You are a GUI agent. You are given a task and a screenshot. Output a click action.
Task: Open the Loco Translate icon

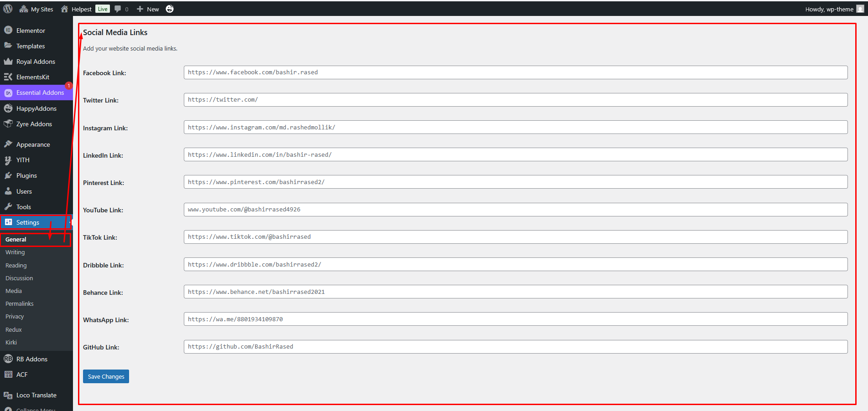(x=8, y=395)
